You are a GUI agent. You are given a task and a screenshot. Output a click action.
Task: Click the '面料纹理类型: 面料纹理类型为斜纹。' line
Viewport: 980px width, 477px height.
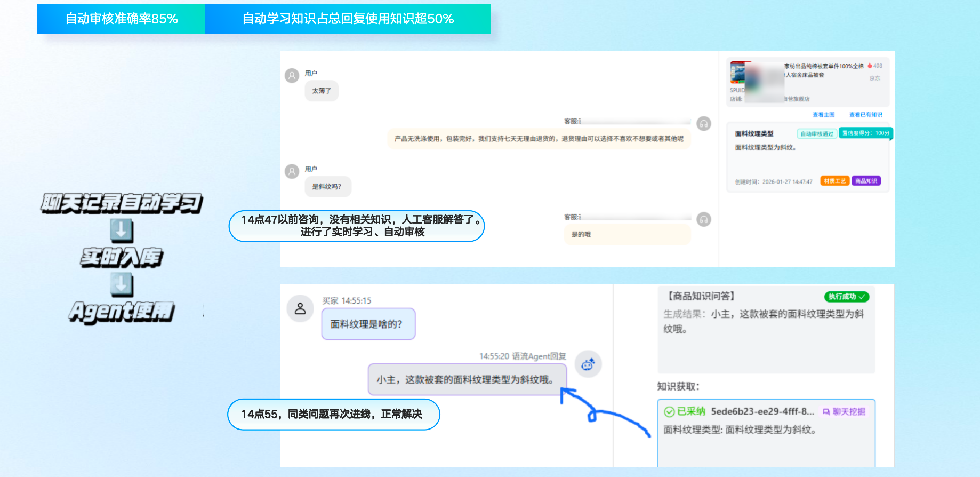740,430
